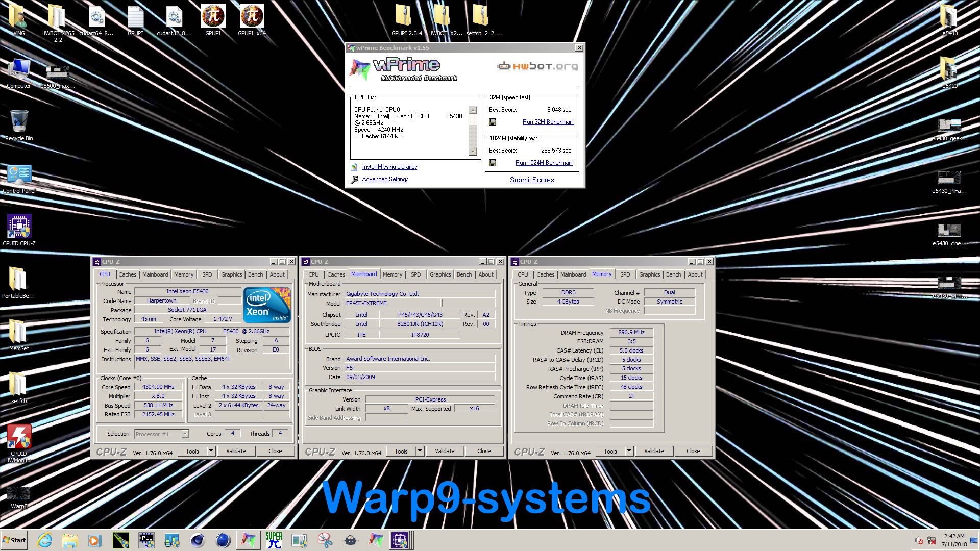980x551 pixels.
Task: Switch to Bench tab in CPU-Z CPU-tab window
Action: pos(256,274)
